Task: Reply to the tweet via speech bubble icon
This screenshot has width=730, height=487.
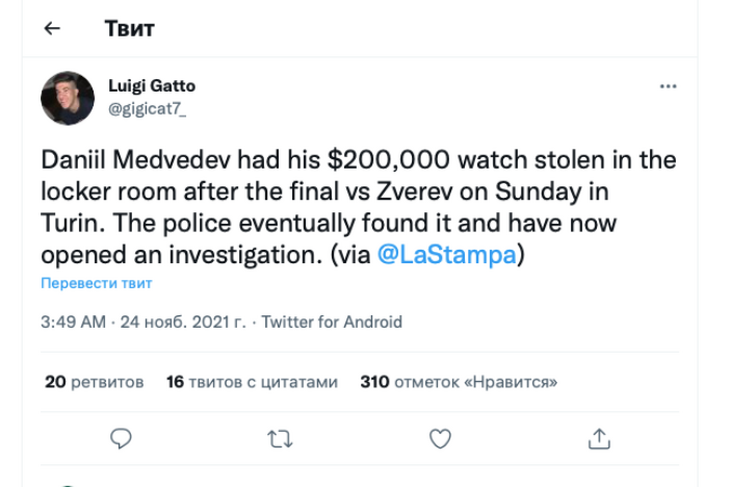Action: click(121, 437)
